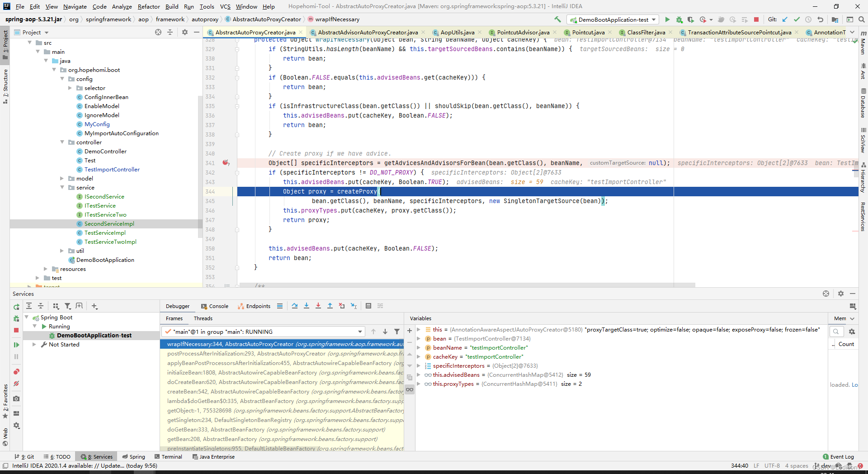Viewport: 868px width, 474px height.
Task: Stop the running application using red square in the top toolbar
Action: pos(756,19)
